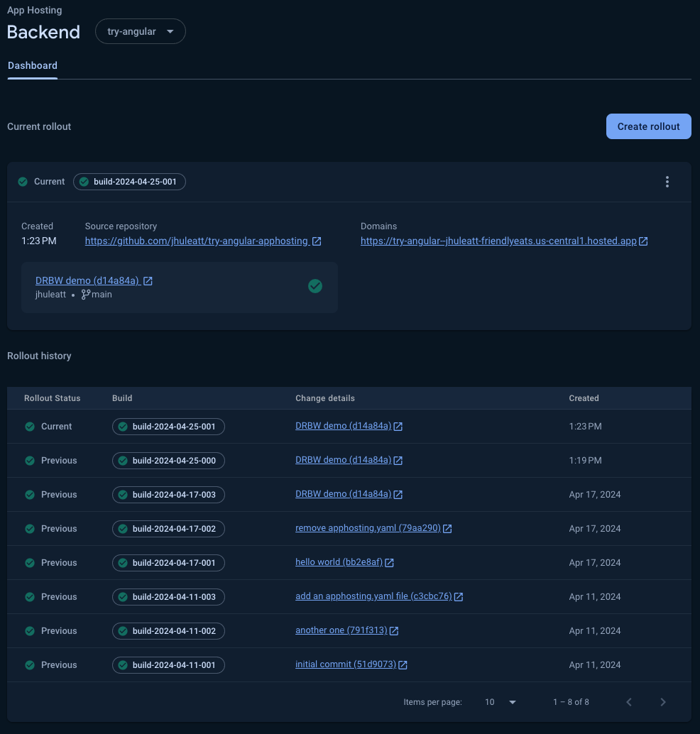Open DRBW demo link in build-2024-04-17-003 row
700x734 pixels.
343,494
